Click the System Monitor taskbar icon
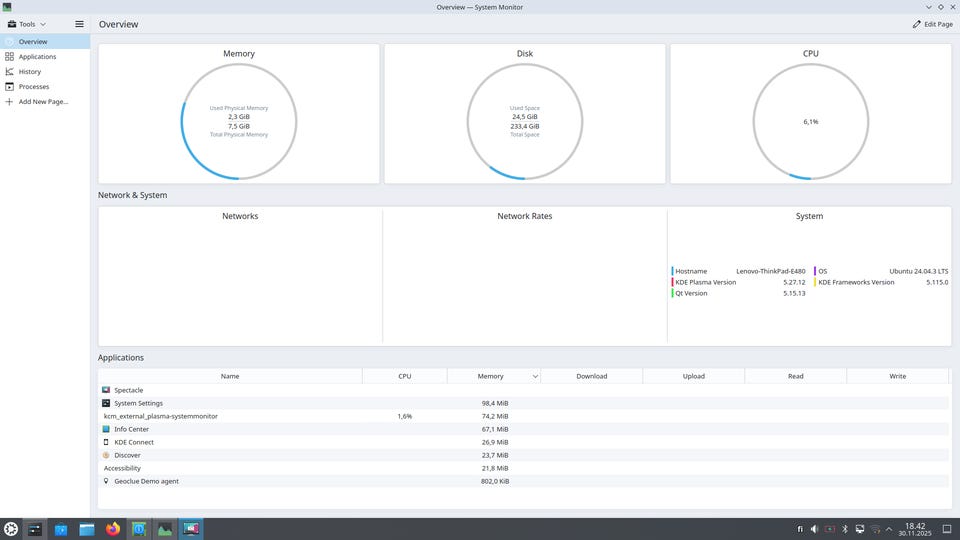 pyautogui.click(x=165, y=529)
